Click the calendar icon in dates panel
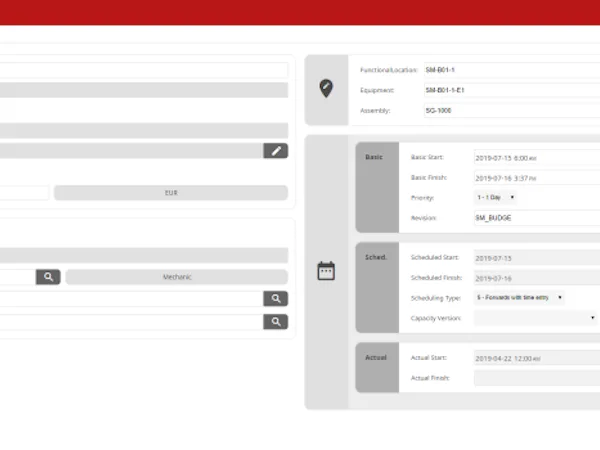The height and width of the screenshot is (450, 600). [326, 271]
